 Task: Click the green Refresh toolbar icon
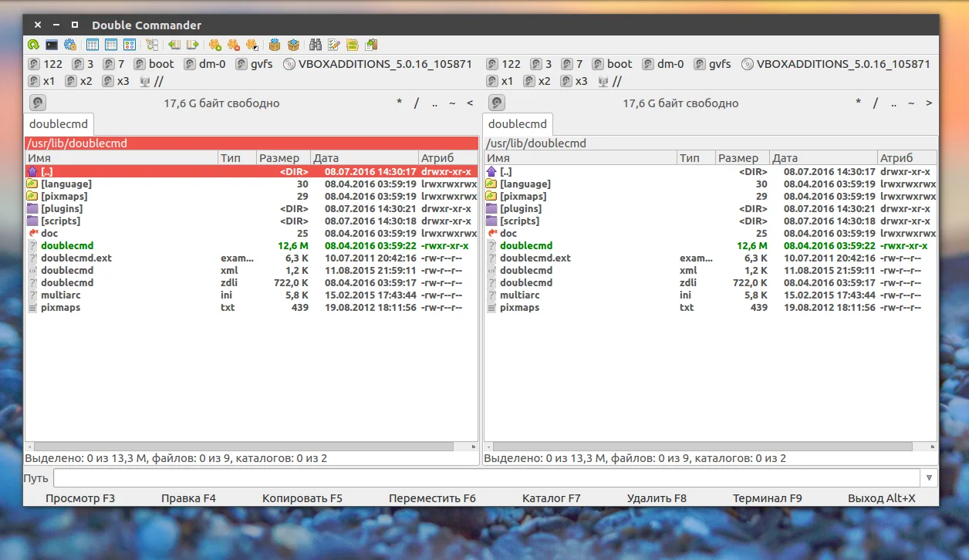(x=33, y=45)
